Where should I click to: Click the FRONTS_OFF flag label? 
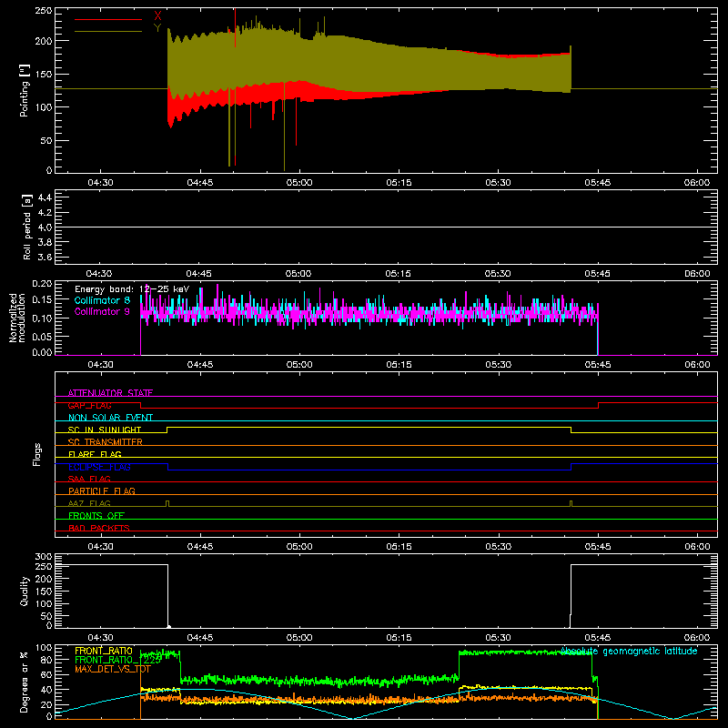click(96, 515)
